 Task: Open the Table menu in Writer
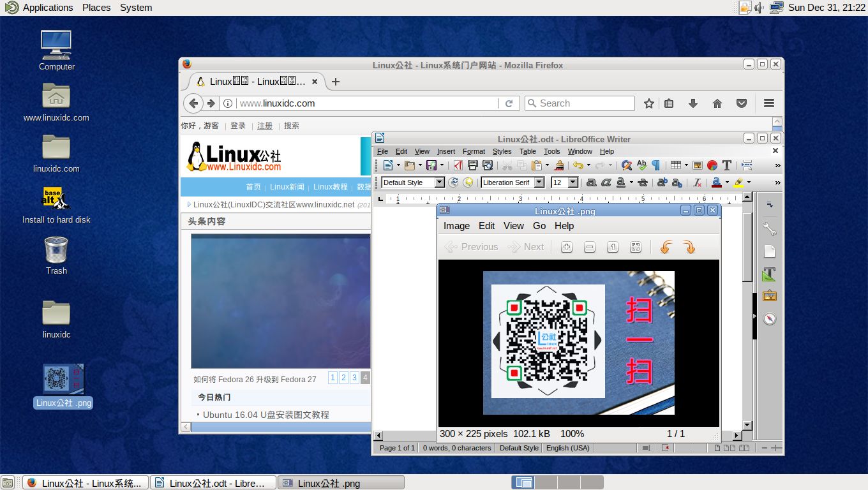pyautogui.click(x=528, y=151)
